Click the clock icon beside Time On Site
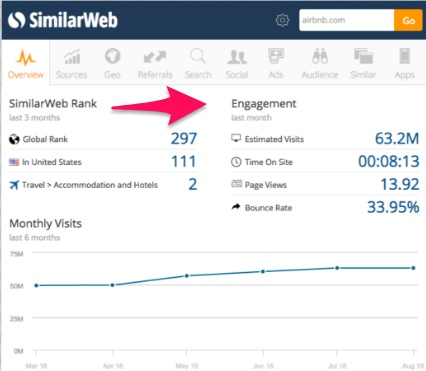426x371 pixels. click(x=236, y=162)
